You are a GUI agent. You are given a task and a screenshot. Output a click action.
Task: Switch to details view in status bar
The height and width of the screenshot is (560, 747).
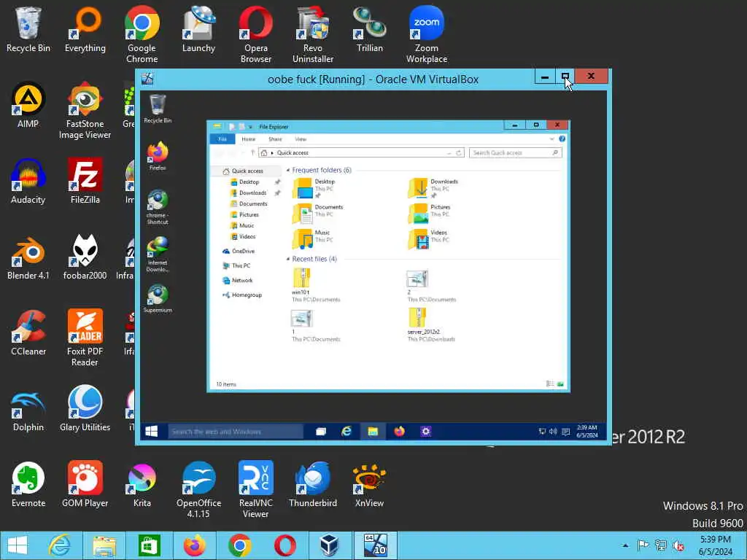(550, 384)
